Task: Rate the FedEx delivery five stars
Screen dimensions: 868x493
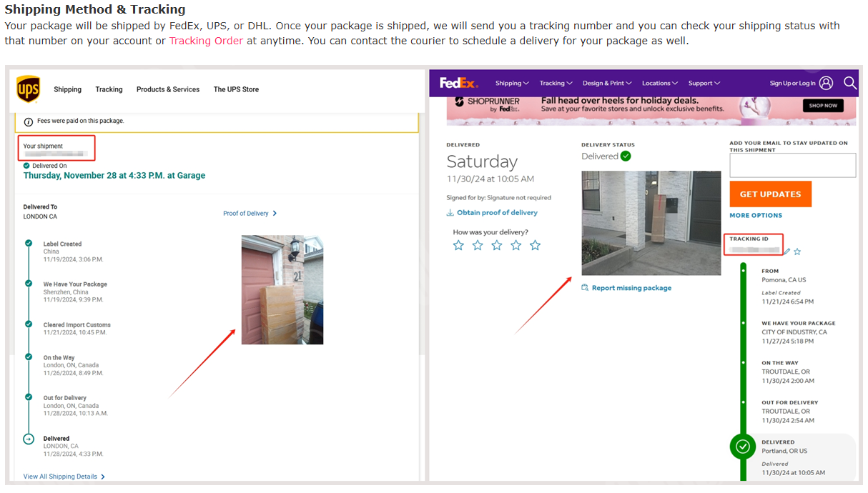Action: click(x=536, y=245)
